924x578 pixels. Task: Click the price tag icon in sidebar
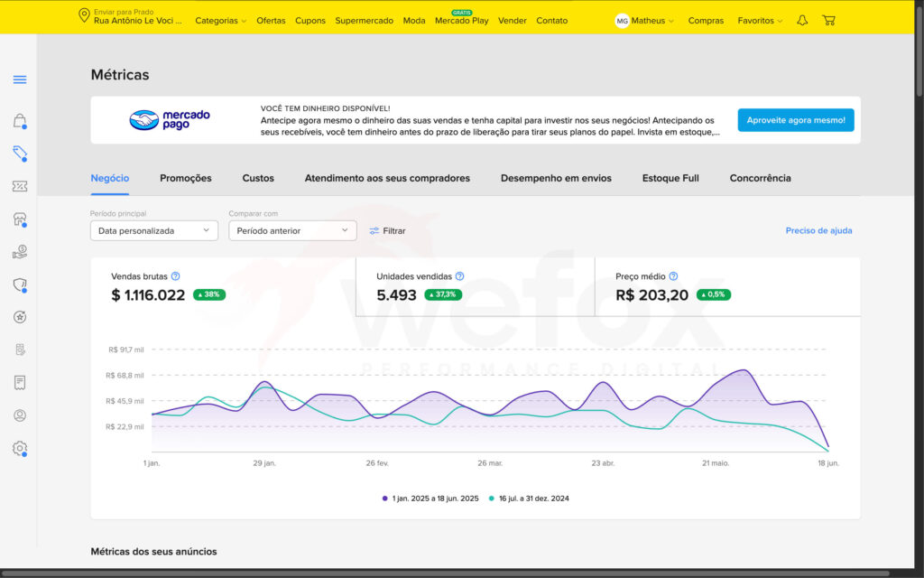[x=20, y=154]
